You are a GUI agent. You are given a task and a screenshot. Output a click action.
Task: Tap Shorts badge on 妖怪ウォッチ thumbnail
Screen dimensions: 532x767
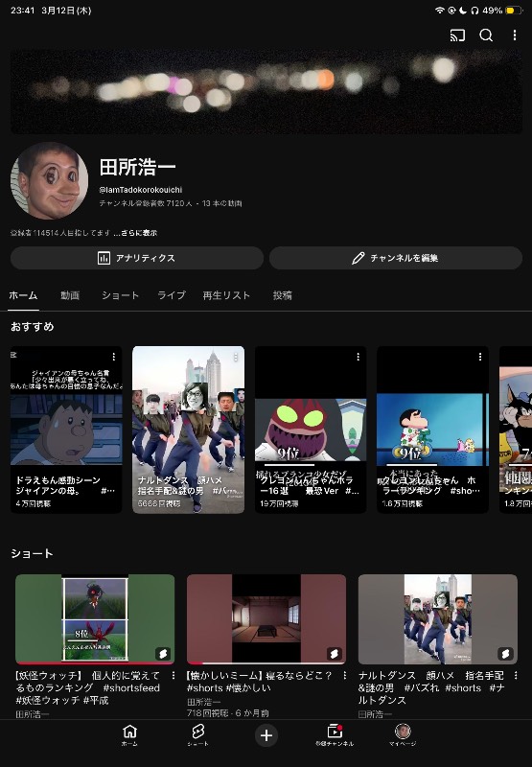[163, 653]
